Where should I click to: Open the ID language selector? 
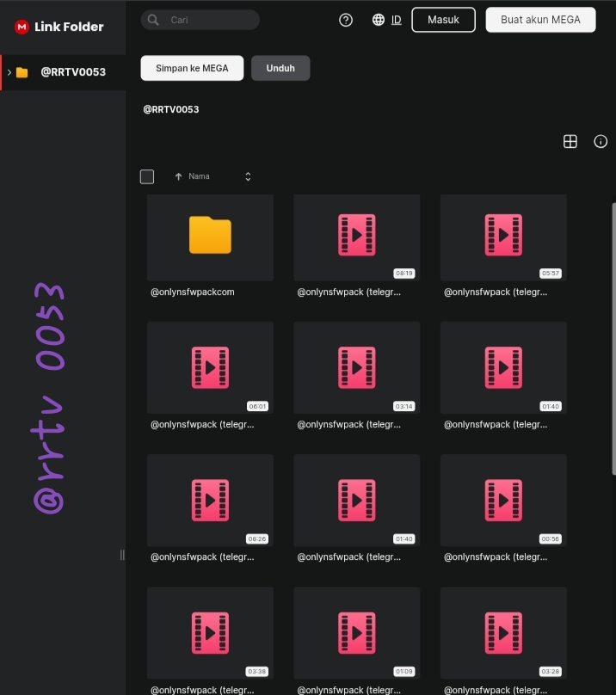point(396,20)
